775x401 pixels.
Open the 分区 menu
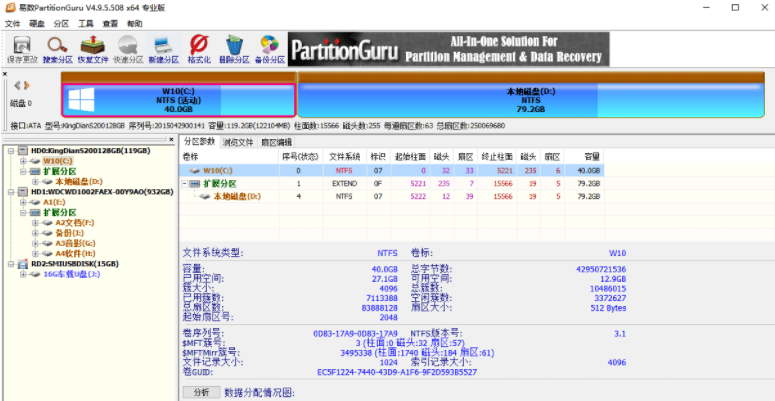[61, 23]
